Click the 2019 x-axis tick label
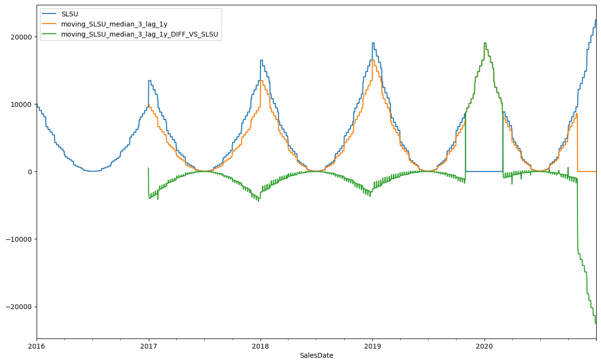The width and height of the screenshot is (601, 364). point(372,346)
